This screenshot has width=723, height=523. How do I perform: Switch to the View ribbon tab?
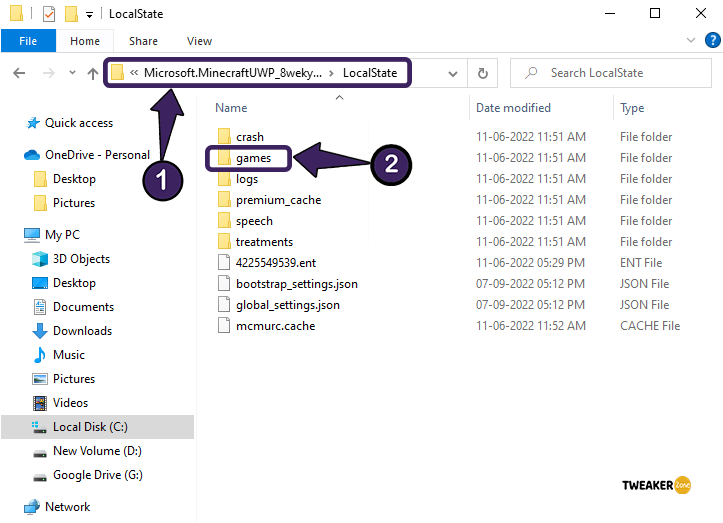[199, 41]
